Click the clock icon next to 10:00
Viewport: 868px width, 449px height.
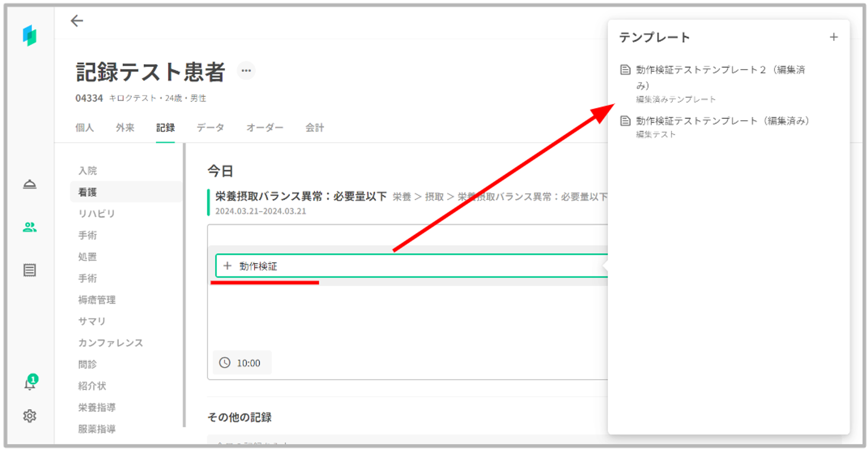pyautogui.click(x=225, y=363)
